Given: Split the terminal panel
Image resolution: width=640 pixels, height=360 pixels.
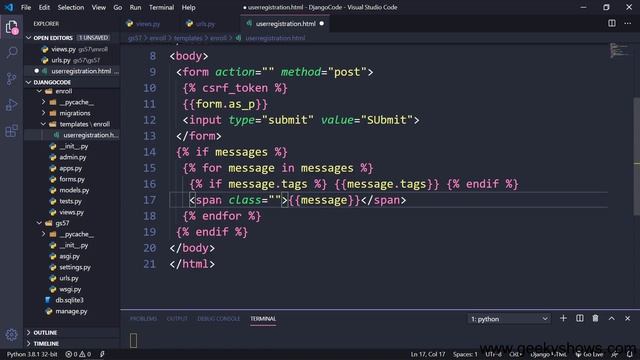Looking at the screenshot, I should point(579,318).
